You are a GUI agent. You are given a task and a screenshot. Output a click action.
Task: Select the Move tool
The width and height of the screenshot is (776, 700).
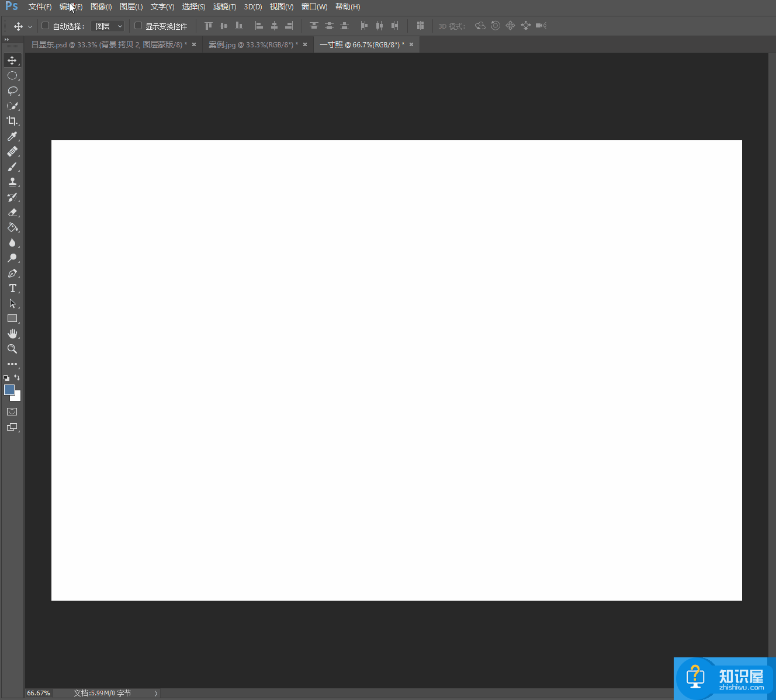[x=12, y=60]
